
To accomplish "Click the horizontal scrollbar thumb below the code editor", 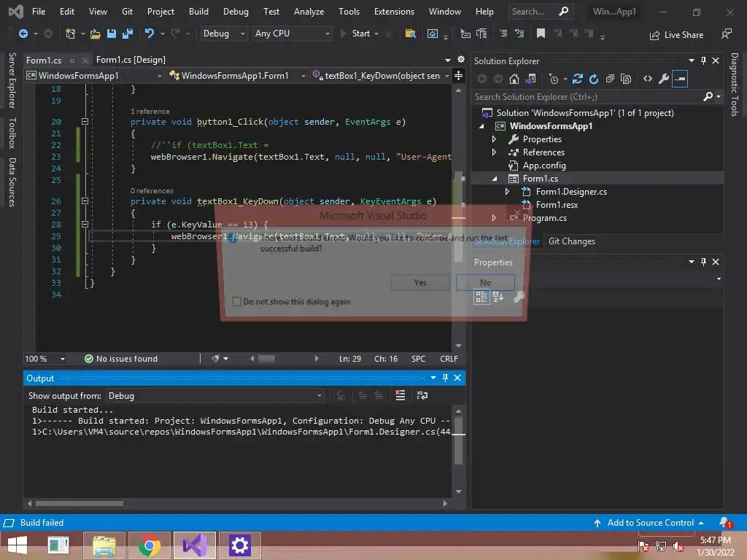I will (x=266, y=359).
